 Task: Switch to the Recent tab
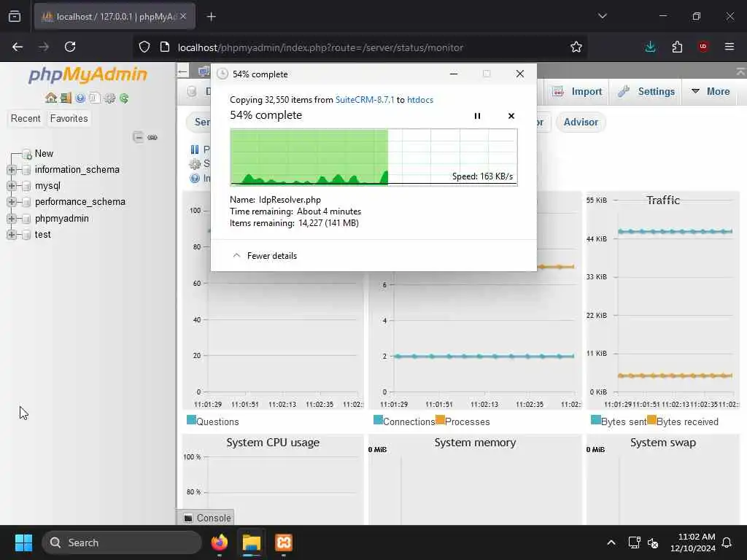point(26,119)
